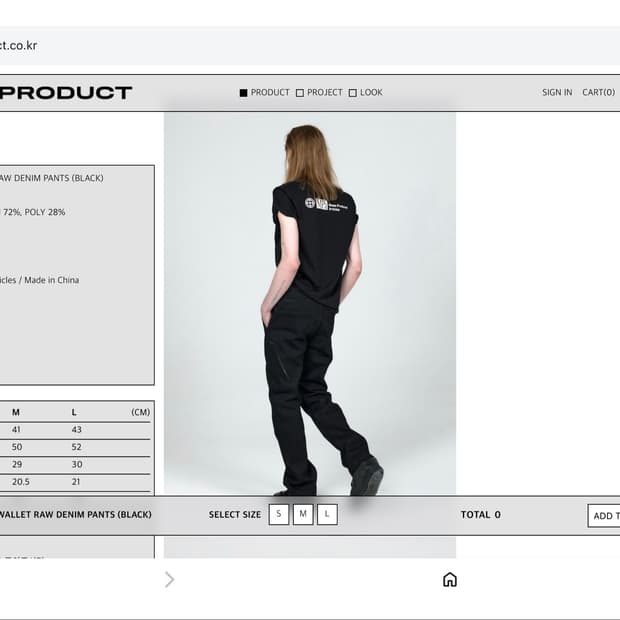620x620 pixels.
Task: Tap the forward arrow in browser bar
Action: pyautogui.click(x=169, y=580)
